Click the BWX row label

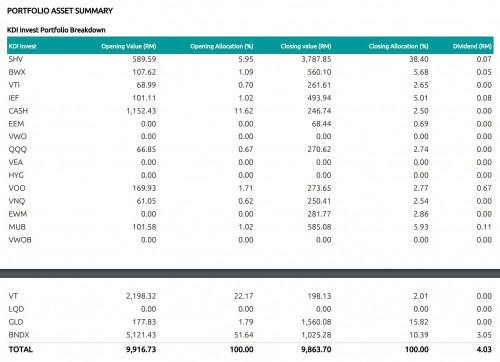coord(17,72)
